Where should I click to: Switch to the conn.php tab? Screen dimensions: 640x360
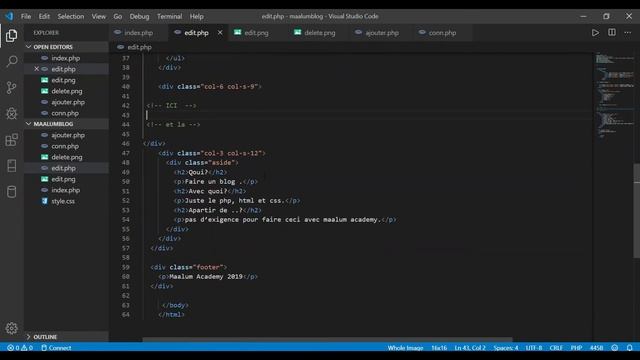pyautogui.click(x=442, y=33)
